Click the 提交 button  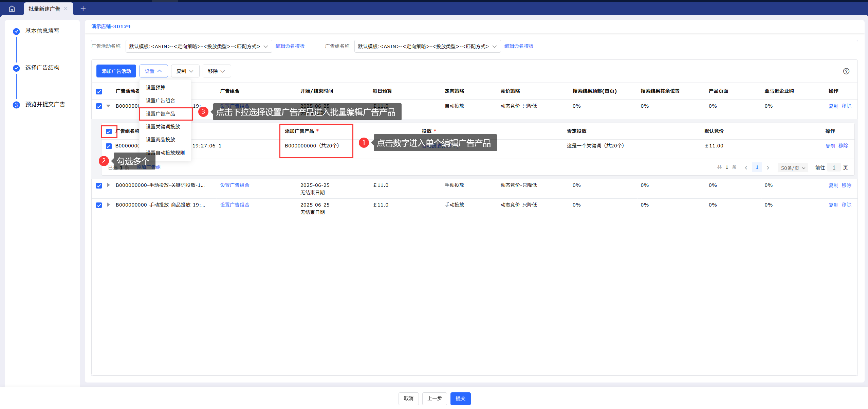point(460,398)
